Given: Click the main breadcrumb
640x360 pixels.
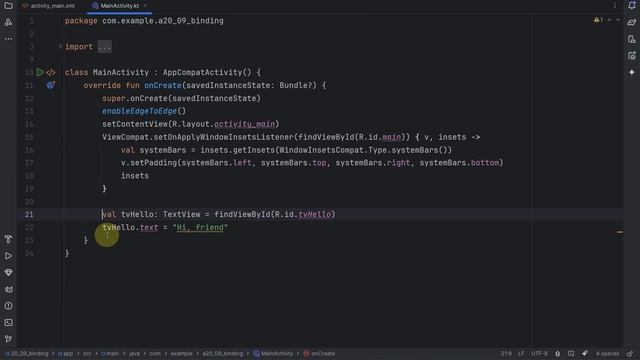Looking at the screenshot, I should tap(110, 353).
